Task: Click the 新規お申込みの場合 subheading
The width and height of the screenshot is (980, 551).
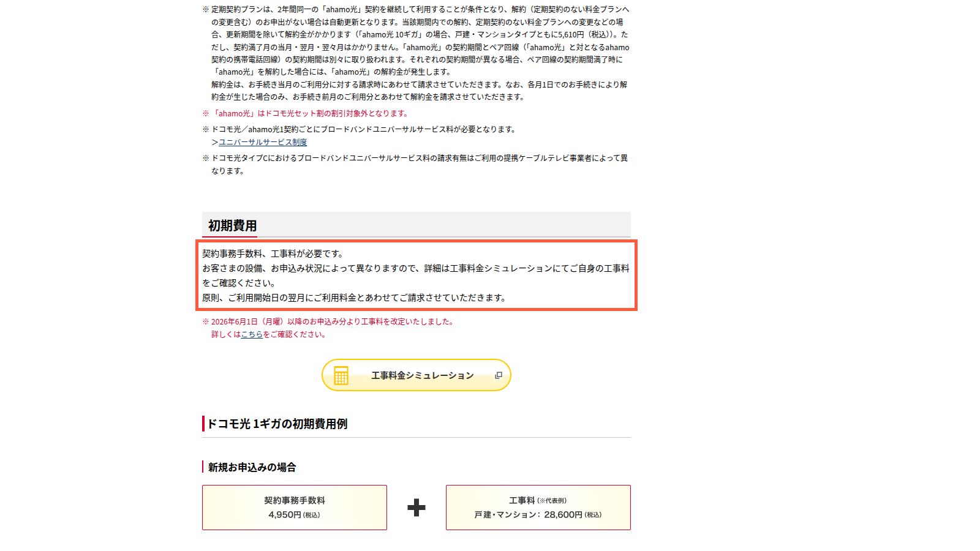Action: (x=252, y=467)
